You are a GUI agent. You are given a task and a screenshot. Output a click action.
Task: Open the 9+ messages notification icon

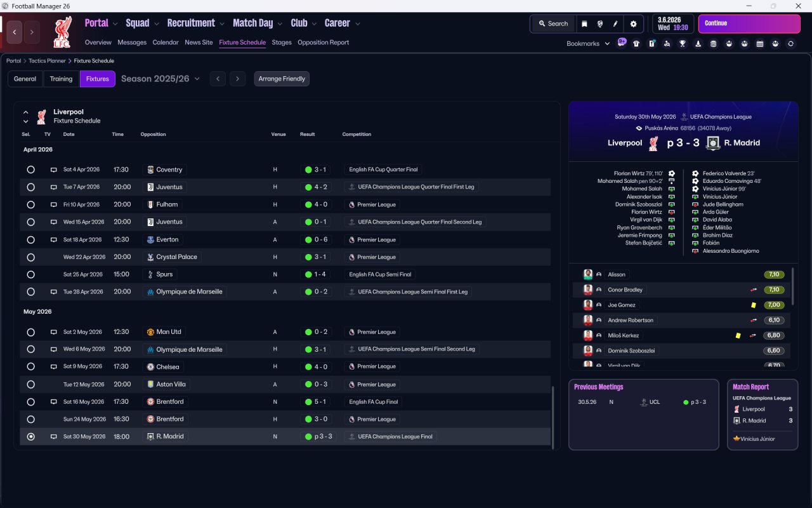point(622,43)
